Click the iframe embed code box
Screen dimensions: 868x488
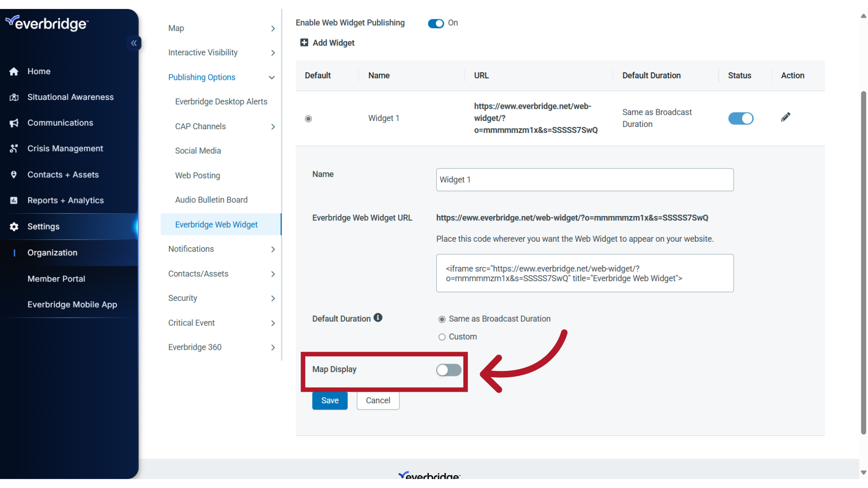(585, 273)
